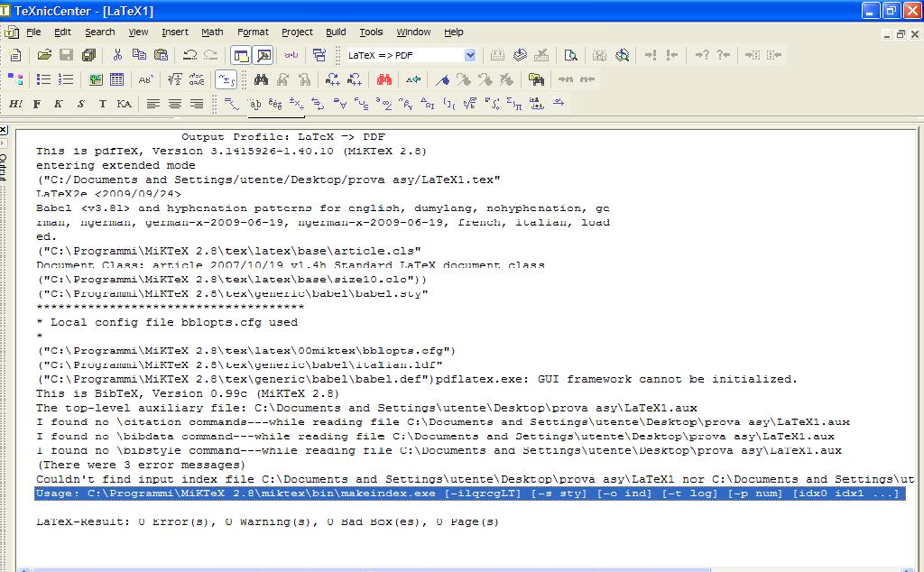Screen dimensions: 924x572
Task: Open the Build menu
Action: (336, 32)
